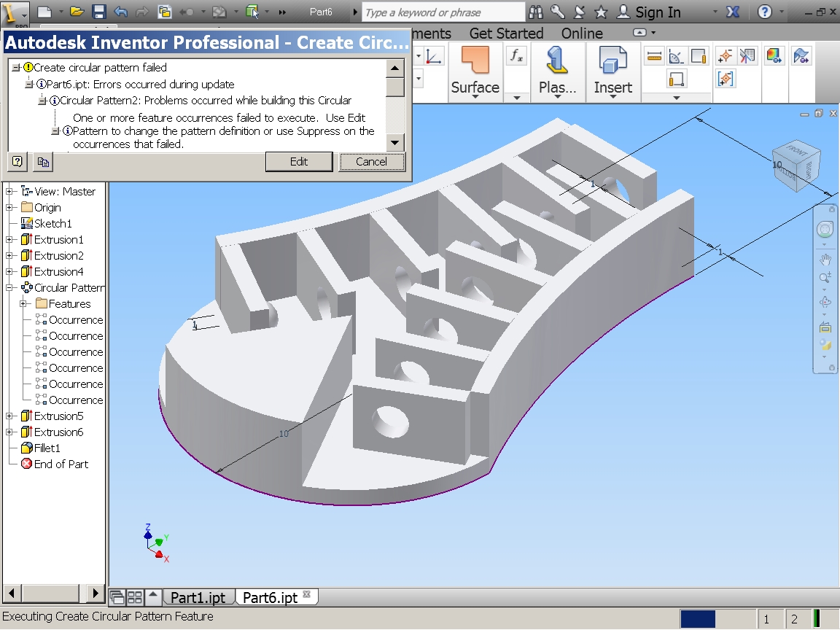The height and width of the screenshot is (630, 840).
Task: Click the help icon in the error dialog
Action: (17, 161)
